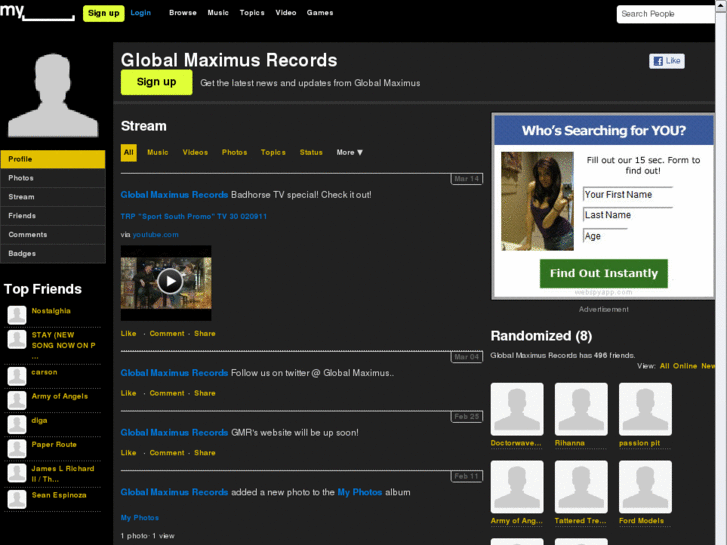Click the ad photo of the woman
This screenshot has width=727, height=545.
pos(537,201)
